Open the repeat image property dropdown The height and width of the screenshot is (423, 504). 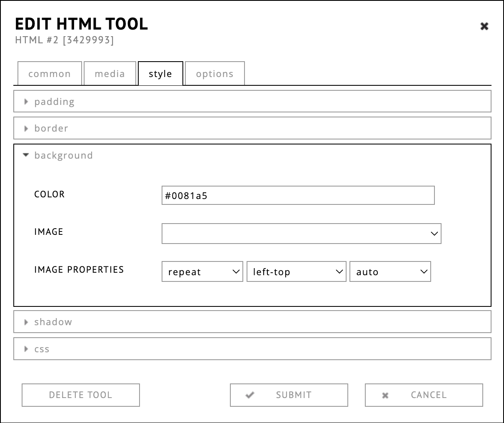click(202, 272)
